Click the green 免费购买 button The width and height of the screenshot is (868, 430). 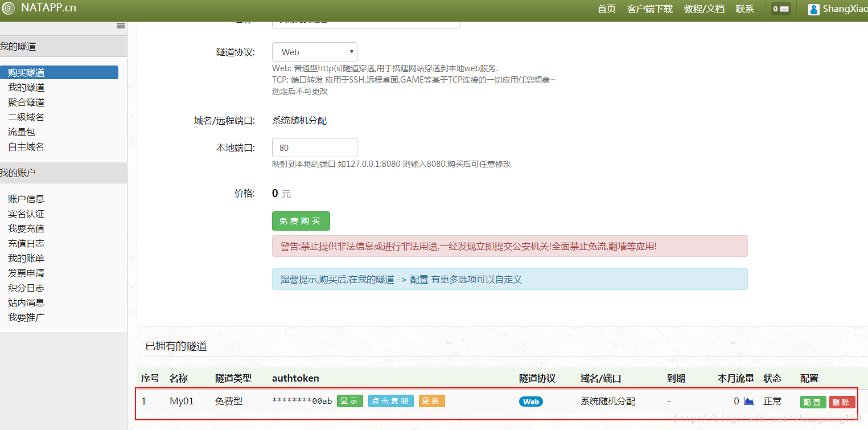click(x=301, y=221)
